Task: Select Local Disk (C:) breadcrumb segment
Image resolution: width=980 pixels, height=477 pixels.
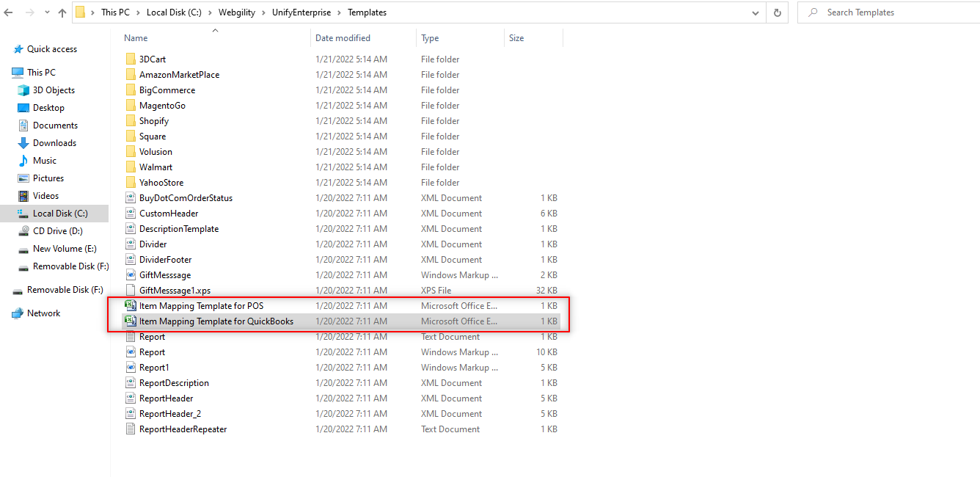Action: pos(174,12)
